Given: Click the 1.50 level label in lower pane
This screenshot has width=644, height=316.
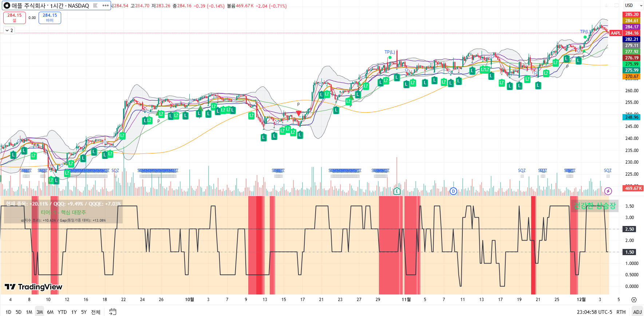Looking at the screenshot, I should tap(629, 252).
